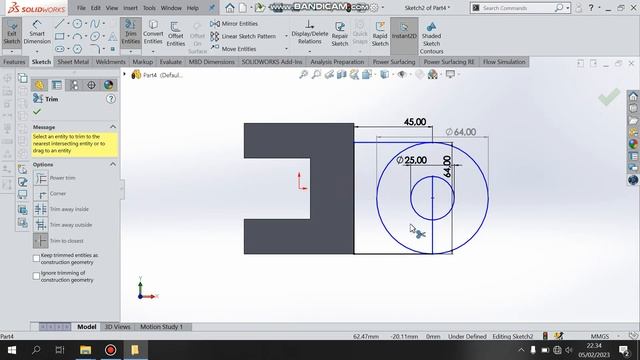The height and width of the screenshot is (360, 640).
Task: Expand the Part4 tree node
Action: pyautogui.click(x=124, y=74)
